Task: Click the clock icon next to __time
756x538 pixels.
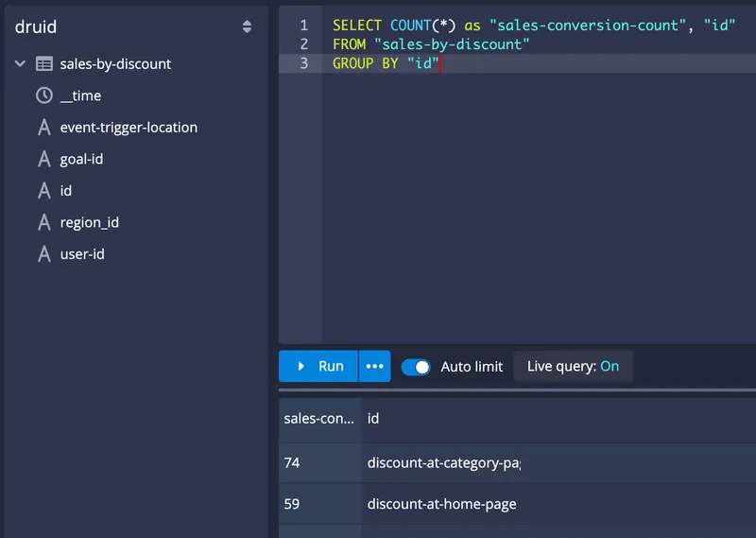Action: (44, 95)
